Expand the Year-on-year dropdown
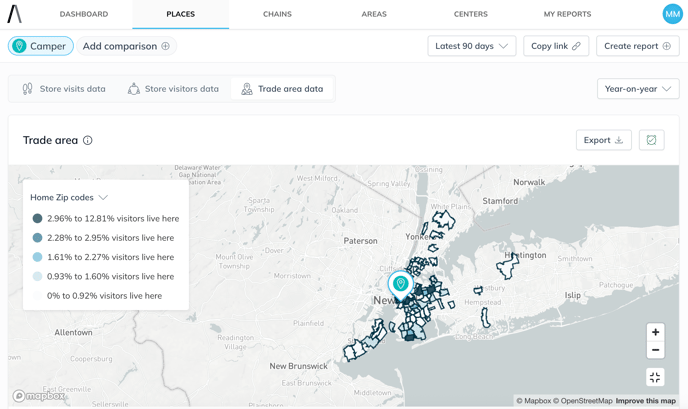This screenshot has width=688, height=409. pos(637,89)
